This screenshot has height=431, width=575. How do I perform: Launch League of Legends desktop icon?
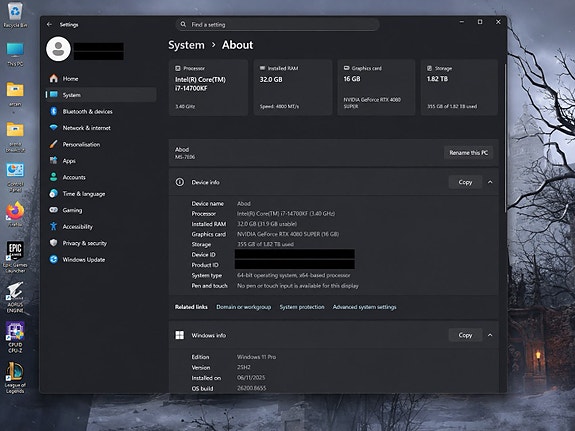click(x=15, y=377)
